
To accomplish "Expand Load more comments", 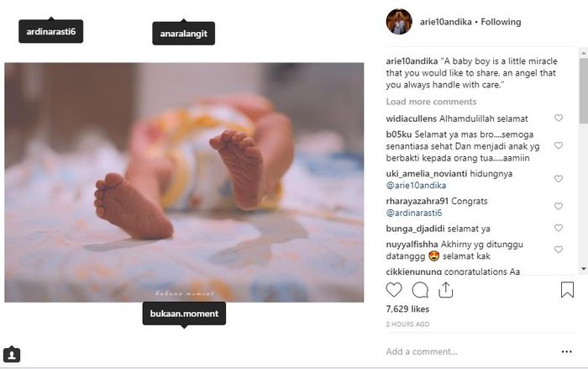I will (431, 102).
